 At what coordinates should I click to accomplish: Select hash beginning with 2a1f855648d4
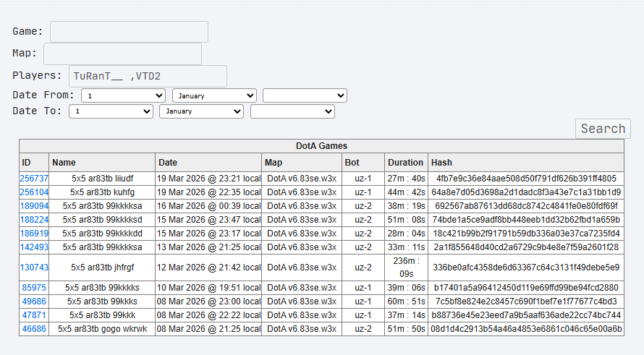coord(526,247)
